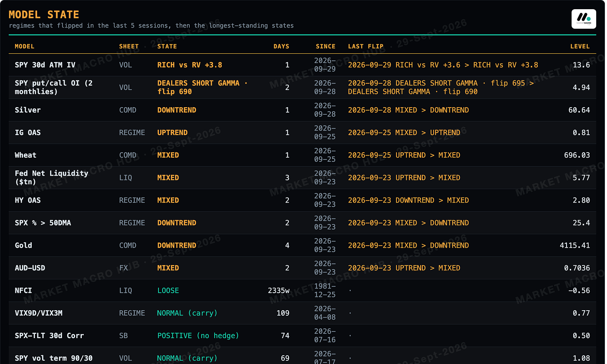This screenshot has width=607, height=364.
Task: Click the since date 2026-09-29
Action: pyautogui.click(x=325, y=65)
